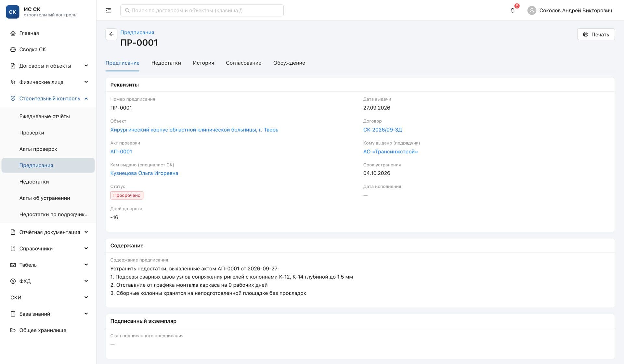Click the Табель calendar icon

(13, 265)
